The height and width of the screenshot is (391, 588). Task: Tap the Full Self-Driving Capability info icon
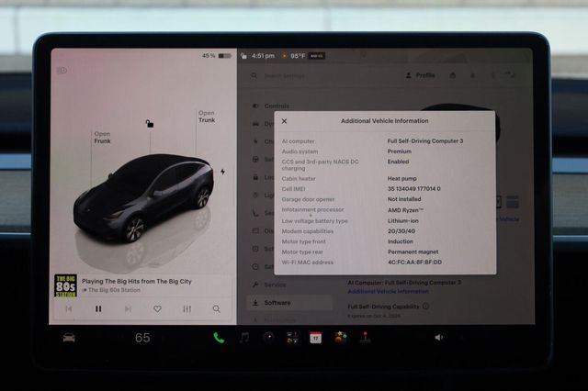point(426,306)
